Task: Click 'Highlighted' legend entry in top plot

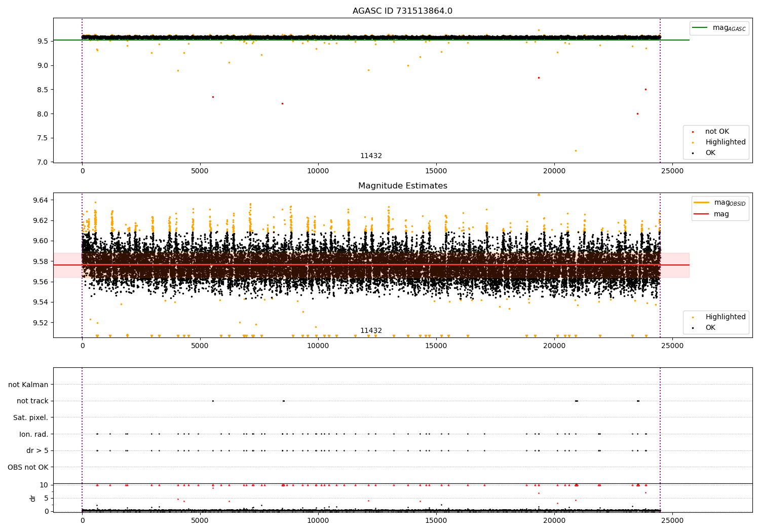Action: coord(725,142)
